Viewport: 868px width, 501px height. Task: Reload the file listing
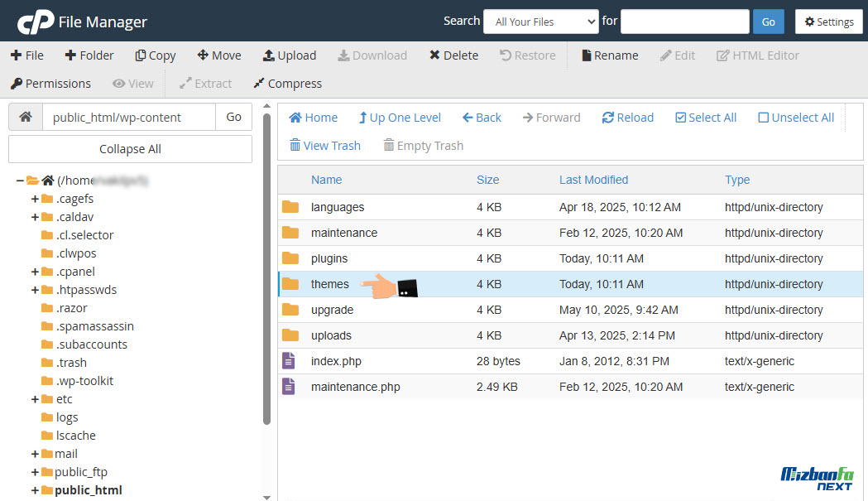tap(628, 118)
